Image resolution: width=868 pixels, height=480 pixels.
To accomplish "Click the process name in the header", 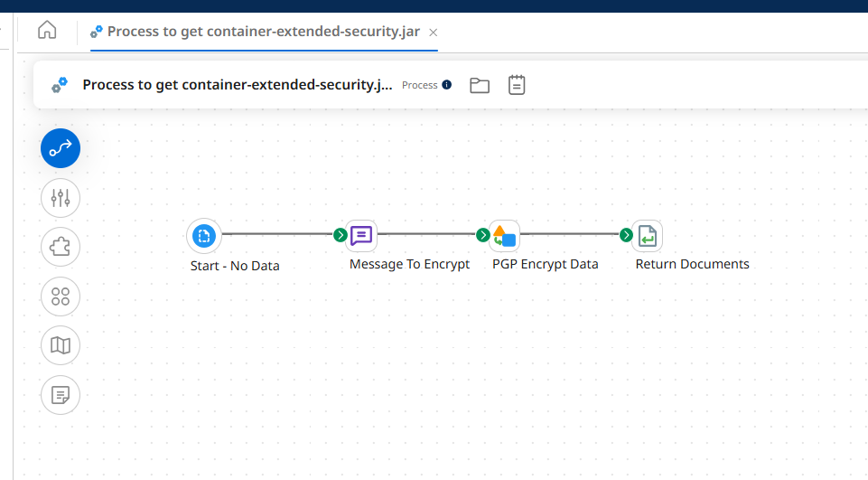I will 237,85.
